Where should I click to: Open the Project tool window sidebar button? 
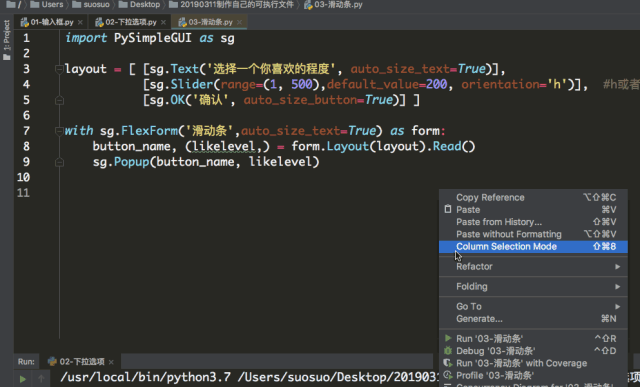point(6,40)
